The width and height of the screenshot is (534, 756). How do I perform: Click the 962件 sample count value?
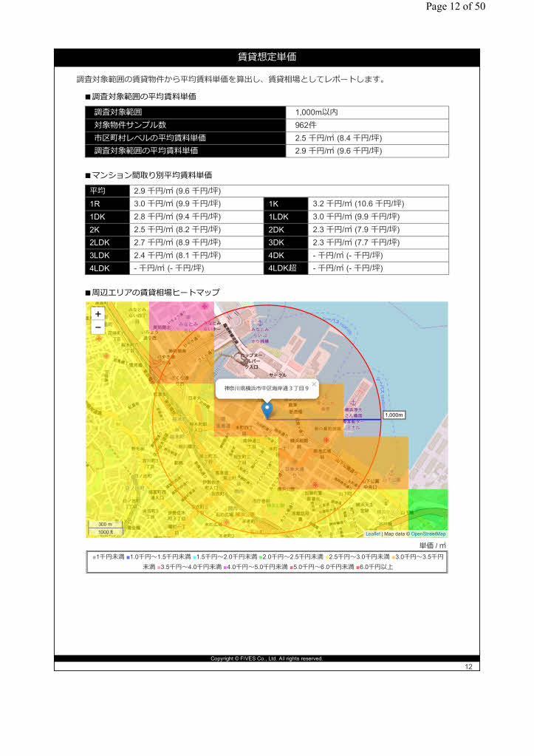tap(367, 125)
